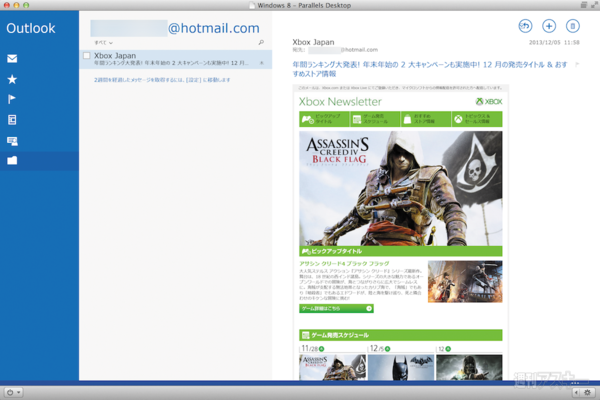Open the Assassin's Creed thumbnail under 11/28
Screen dimensions: 600x400
tap(332, 367)
